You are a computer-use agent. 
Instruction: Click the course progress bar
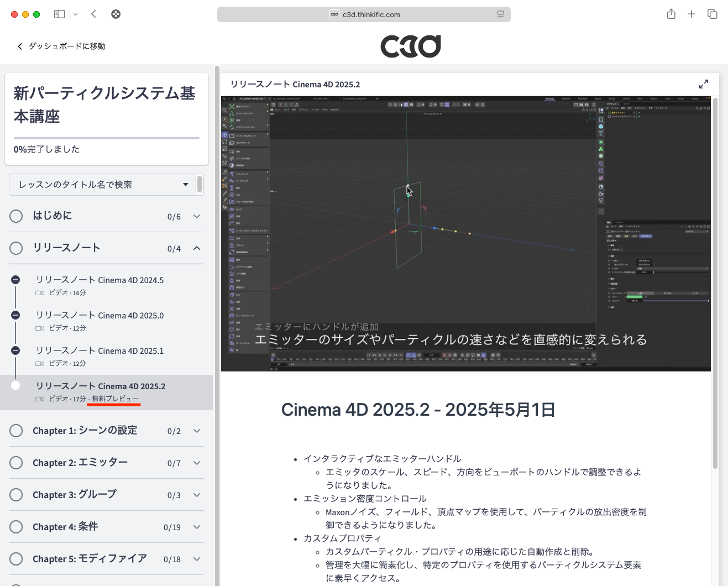coord(107,138)
